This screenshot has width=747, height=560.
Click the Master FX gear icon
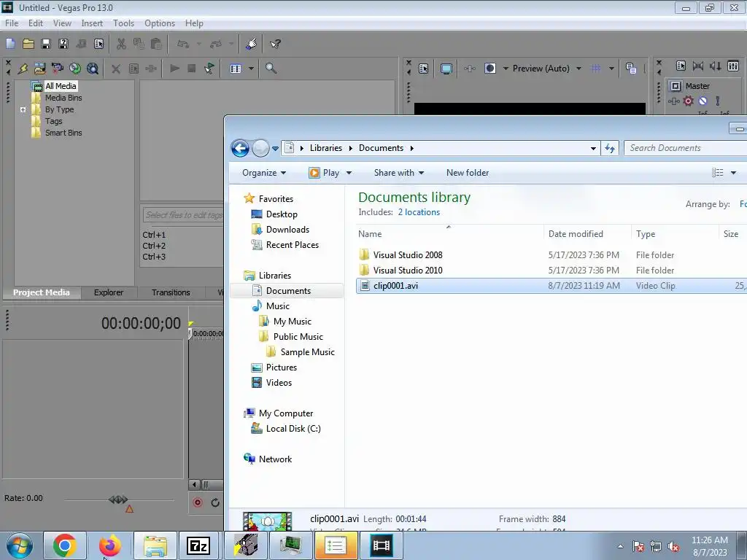pos(688,101)
